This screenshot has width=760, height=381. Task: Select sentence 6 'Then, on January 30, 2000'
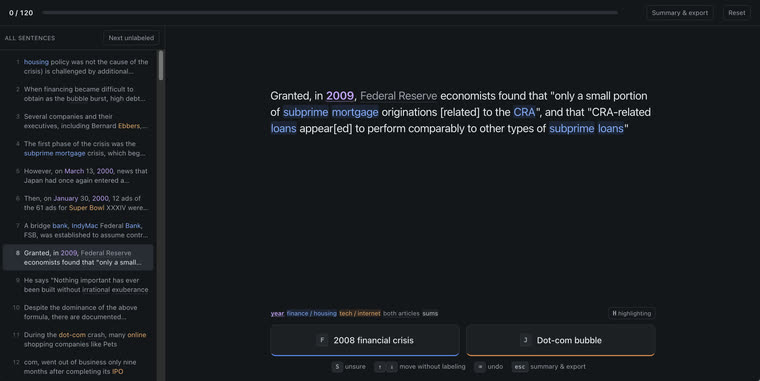coord(78,203)
